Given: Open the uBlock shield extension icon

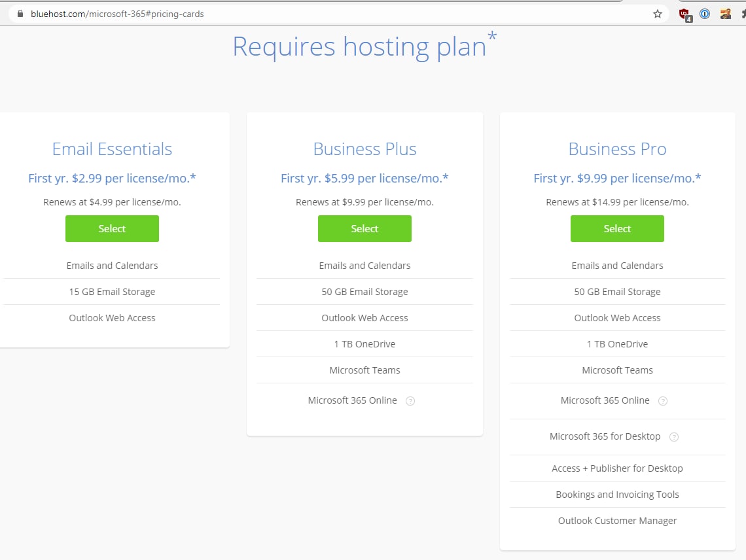Looking at the screenshot, I should 685,15.
